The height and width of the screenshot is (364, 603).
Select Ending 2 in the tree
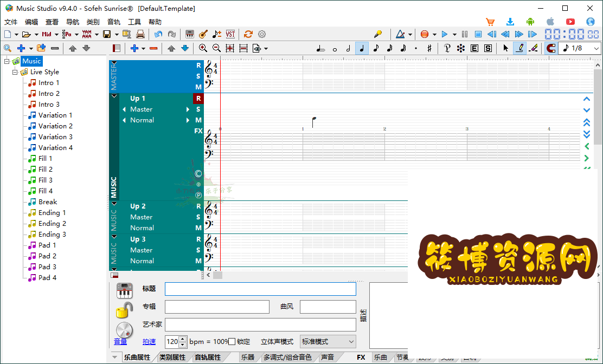[52, 224]
